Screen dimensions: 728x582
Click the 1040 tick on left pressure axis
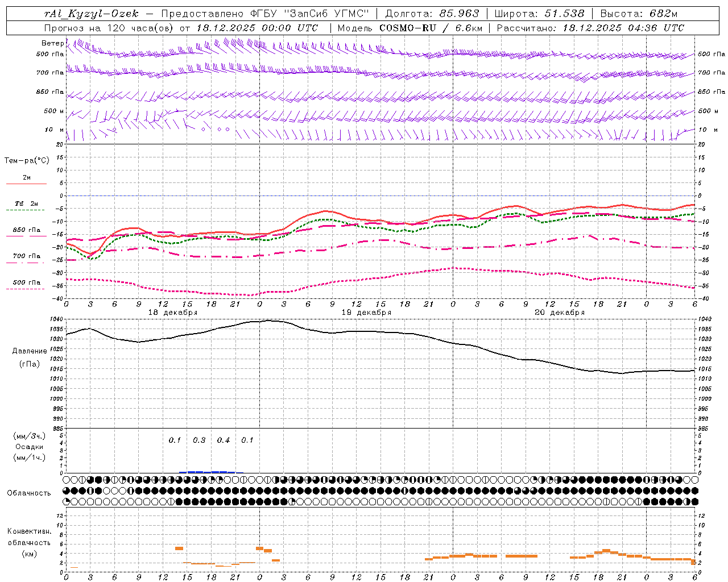click(56, 319)
